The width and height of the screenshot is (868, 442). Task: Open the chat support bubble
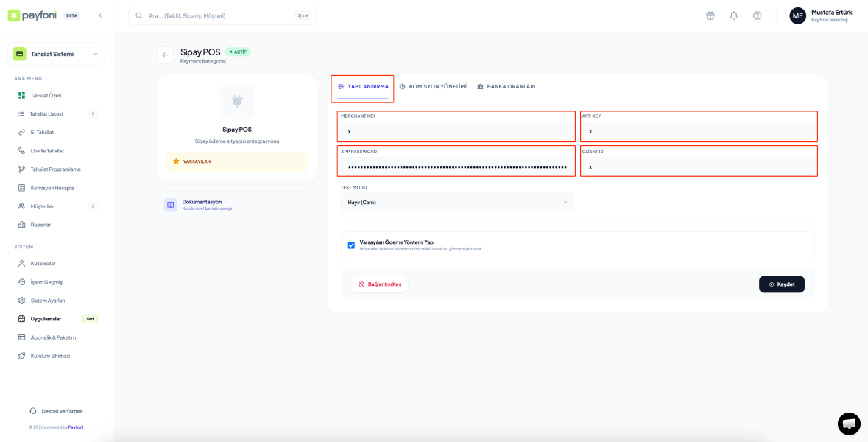849,424
